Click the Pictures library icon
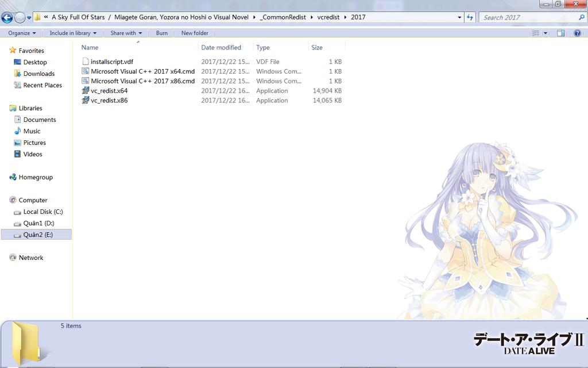The width and height of the screenshot is (588, 368). pyautogui.click(x=17, y=143)
